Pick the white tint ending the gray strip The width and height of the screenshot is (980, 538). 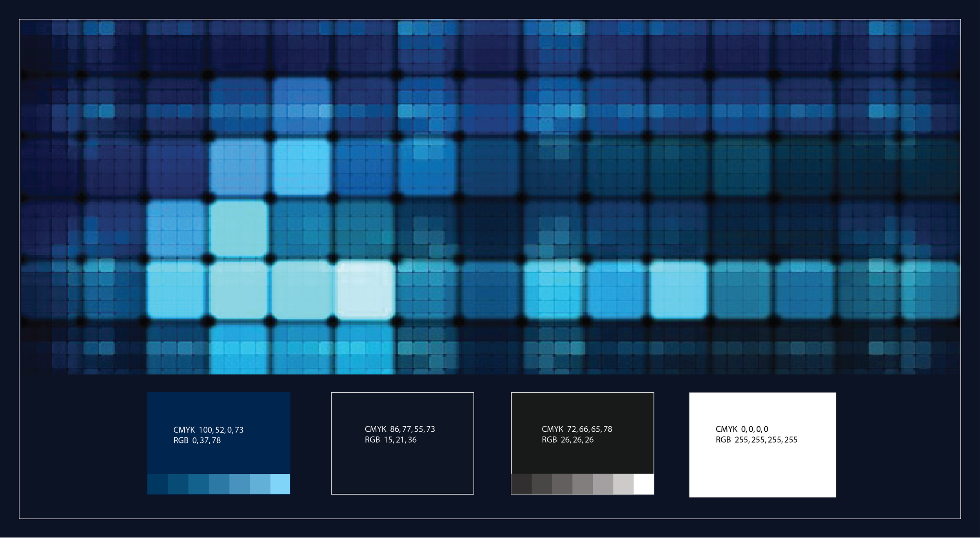tap(644, 484)
